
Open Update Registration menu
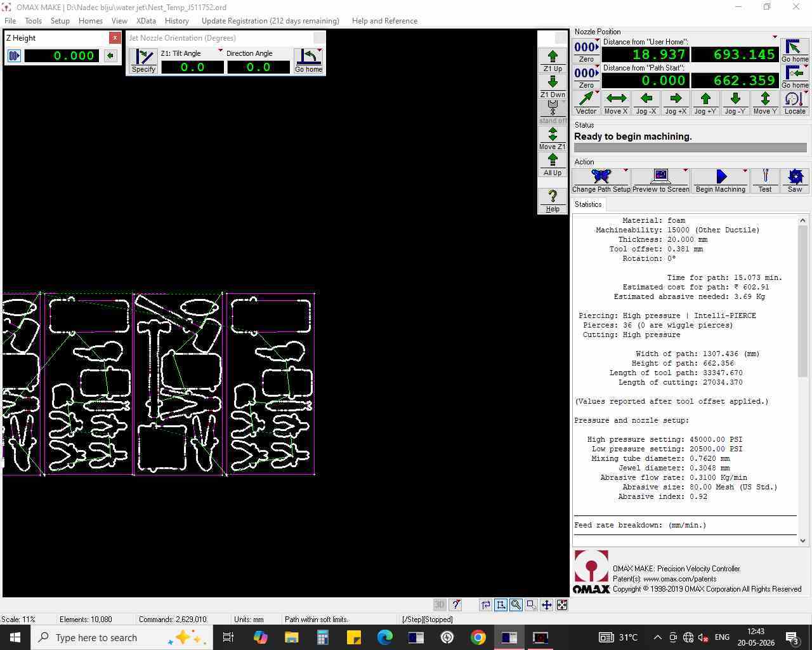(x=270, y=21)
